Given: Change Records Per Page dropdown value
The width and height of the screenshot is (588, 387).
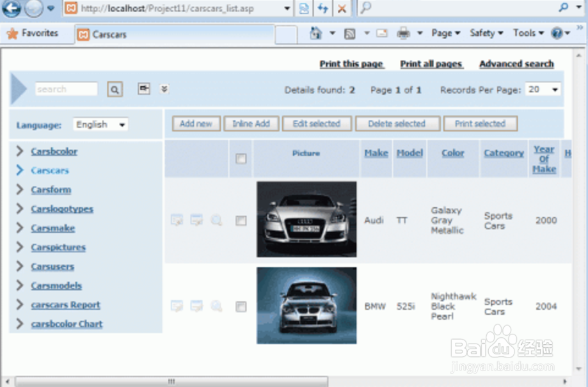Looking at the screenshot, I should [543, 90].
